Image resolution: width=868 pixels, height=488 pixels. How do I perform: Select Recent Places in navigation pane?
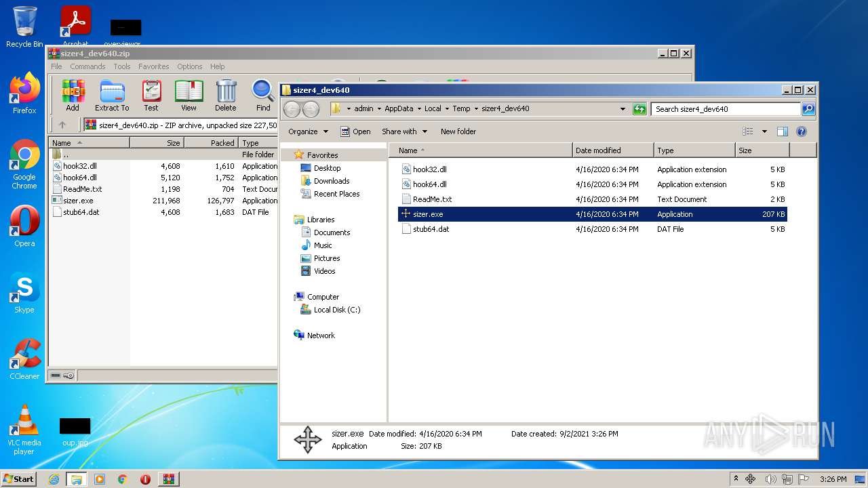(x=336, y=194)
